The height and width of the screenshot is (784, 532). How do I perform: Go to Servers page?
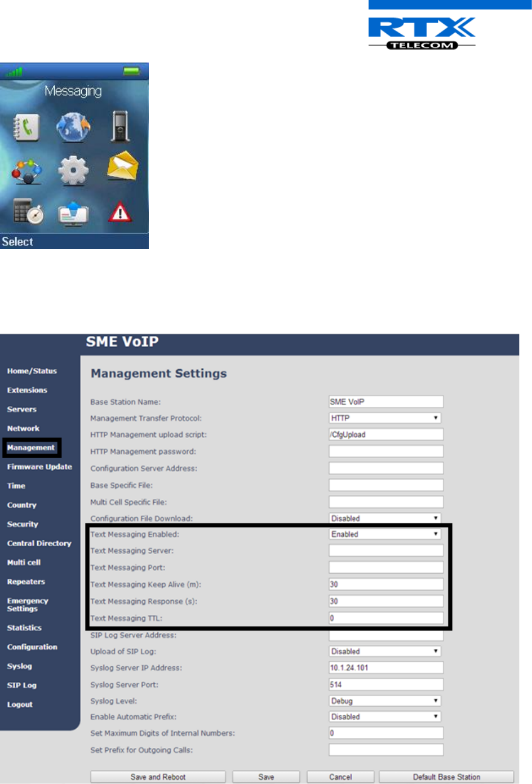22,409
